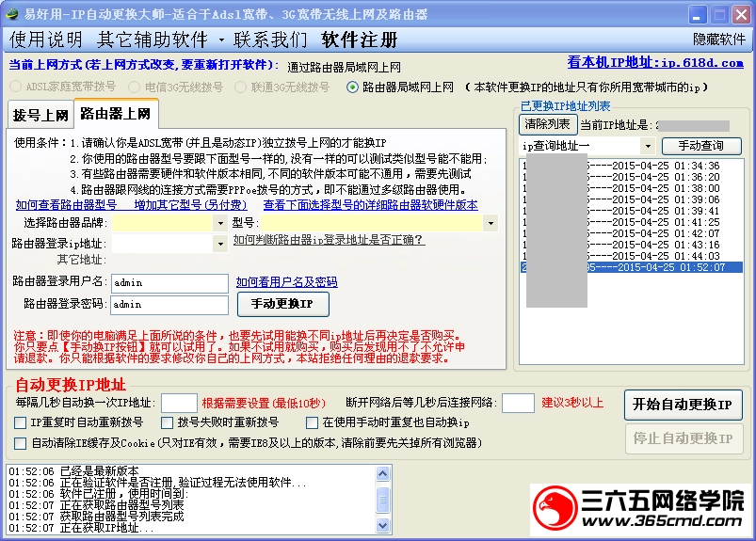Enable 自动清除IE缓存及Cookie checkbox
The image size is (756, 541).
click(21, 443)
